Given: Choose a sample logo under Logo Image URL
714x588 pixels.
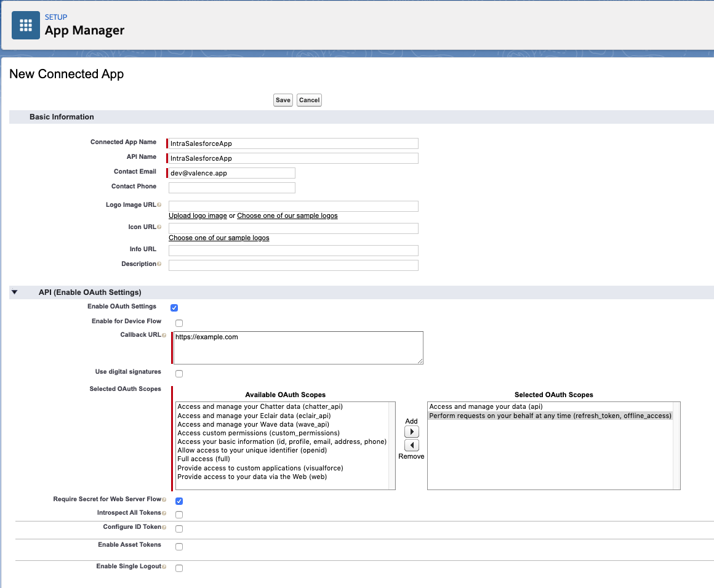Looking at the screenshot, I should click(287, 216).
